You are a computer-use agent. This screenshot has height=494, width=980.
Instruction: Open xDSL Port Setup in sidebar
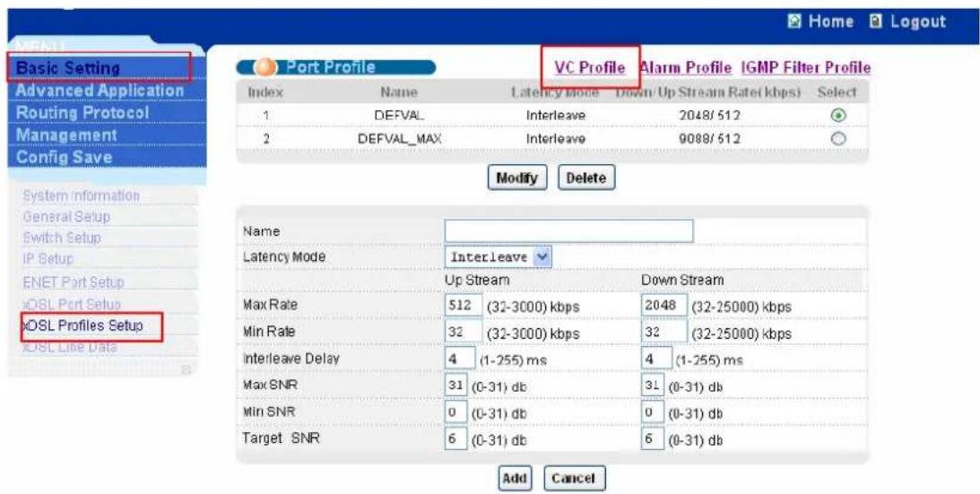[x=71, y=305]
